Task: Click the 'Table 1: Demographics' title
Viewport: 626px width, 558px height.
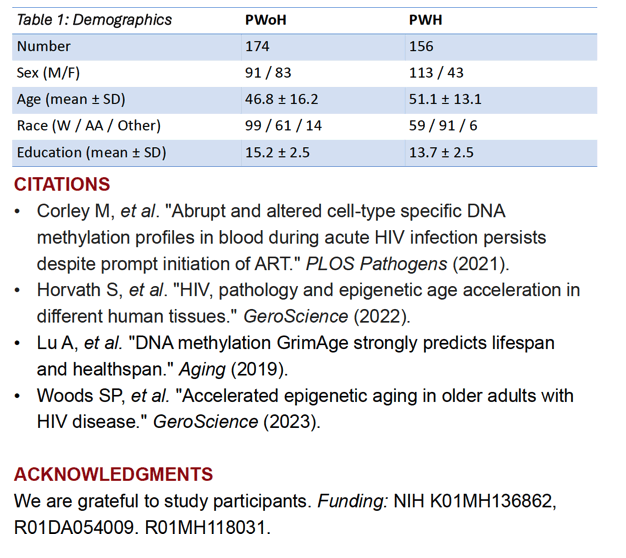Action: pyautogui.click(x=94, y=20)
